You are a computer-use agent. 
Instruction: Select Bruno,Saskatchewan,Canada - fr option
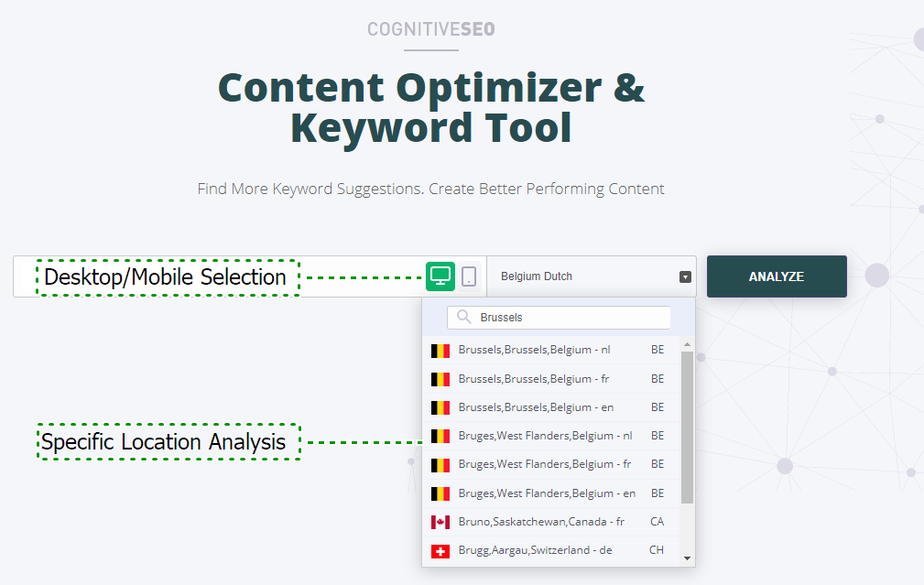551,522
